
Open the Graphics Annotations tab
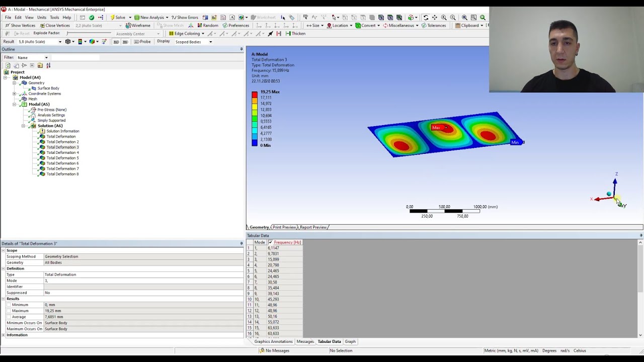click(273, 341)
